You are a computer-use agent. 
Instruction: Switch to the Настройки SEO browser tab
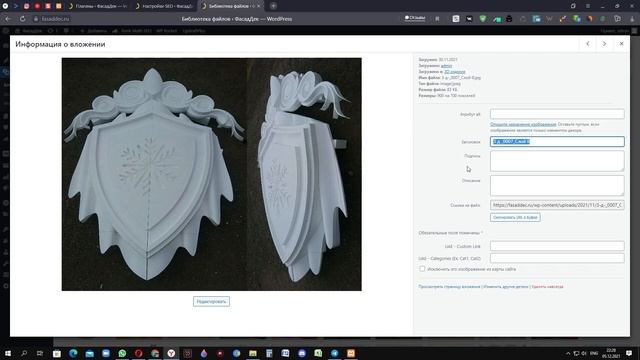[164, 6]
